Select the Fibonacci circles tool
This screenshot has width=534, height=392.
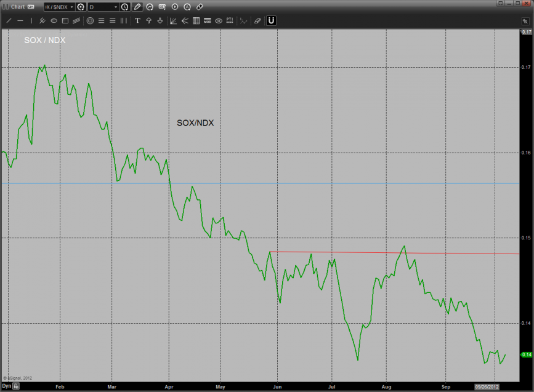pos(90,20)
